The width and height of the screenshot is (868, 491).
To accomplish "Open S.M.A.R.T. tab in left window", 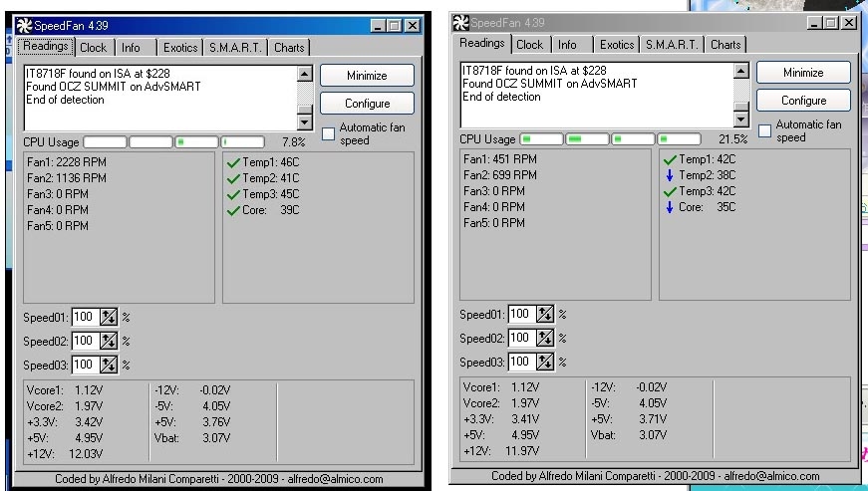I will point(235,48).
